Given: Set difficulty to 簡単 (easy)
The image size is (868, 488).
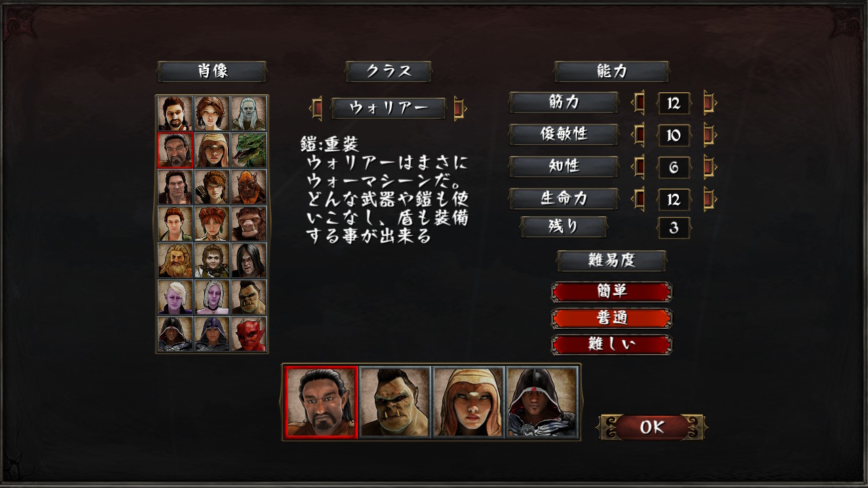Looking at the screenshot, I should [x=612, y=291].
